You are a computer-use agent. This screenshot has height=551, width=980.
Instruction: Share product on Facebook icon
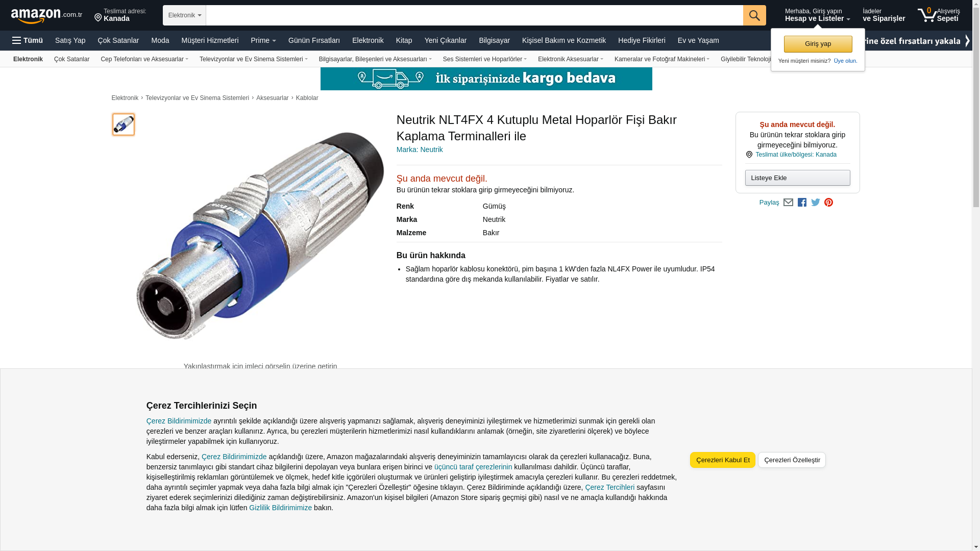802,203
